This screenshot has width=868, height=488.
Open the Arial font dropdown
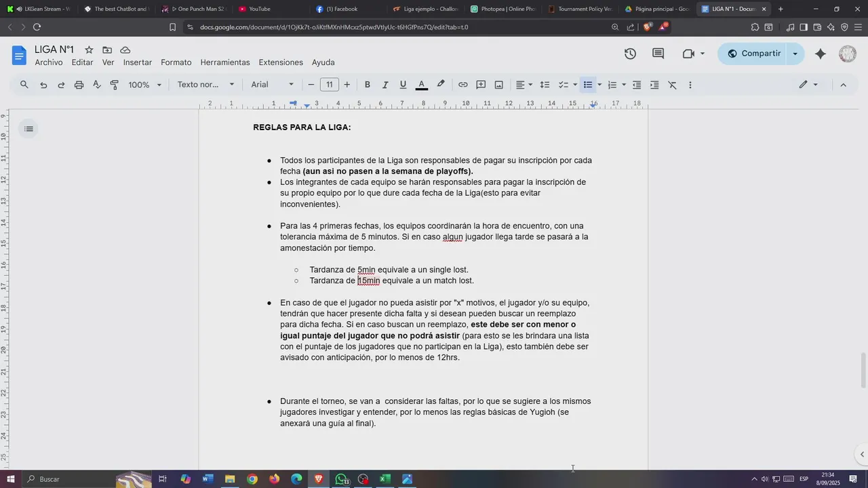click(273, 85)
